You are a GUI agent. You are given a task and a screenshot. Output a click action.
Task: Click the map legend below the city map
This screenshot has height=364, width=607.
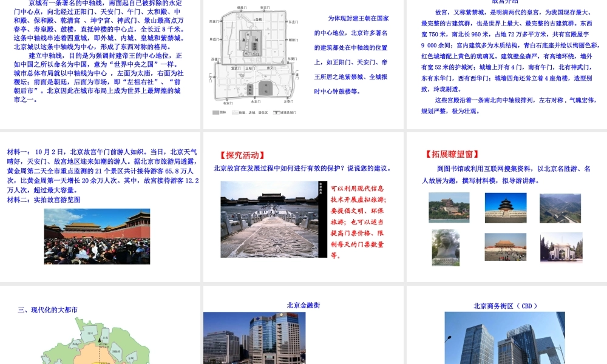click(254, 113)
